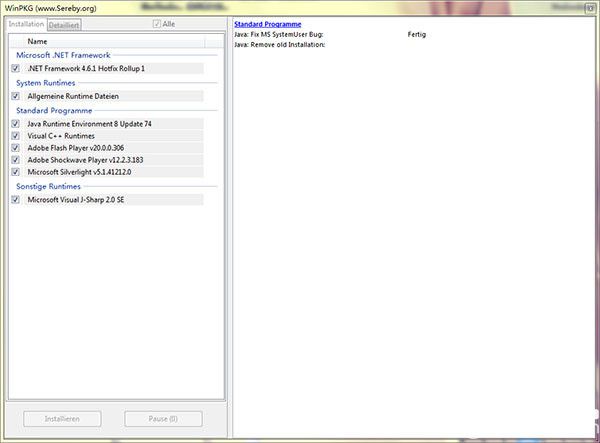600x443 pixels.
Task: Select the Adobe Shockwave Player row
Action: [x=113, y=160]
